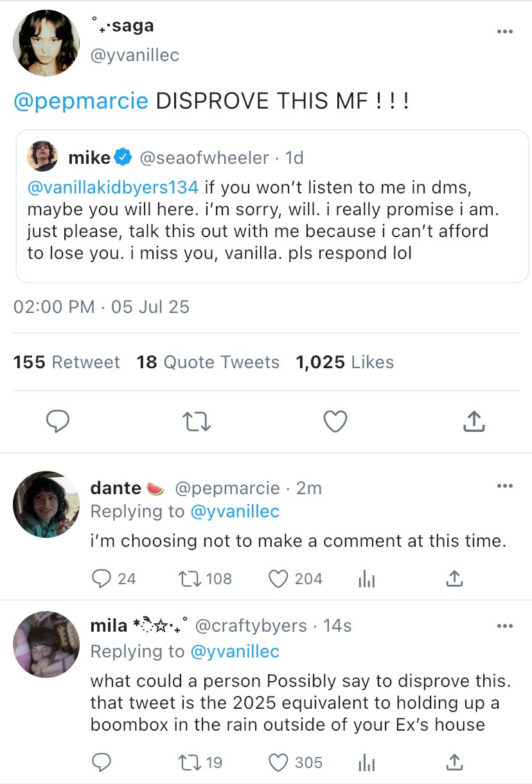The height and width of the screenshot is (784, 532).
Task: Open more options on mila's reply
Action: click(x=505, y=626)
